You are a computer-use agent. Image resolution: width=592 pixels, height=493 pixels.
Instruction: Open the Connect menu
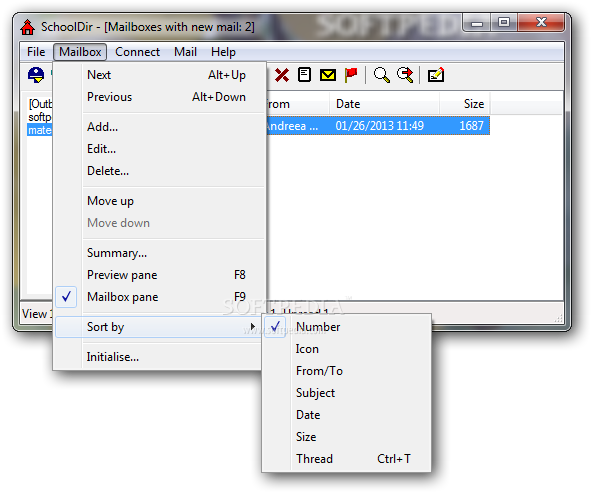pyautogui.click(x=137, y=52)
